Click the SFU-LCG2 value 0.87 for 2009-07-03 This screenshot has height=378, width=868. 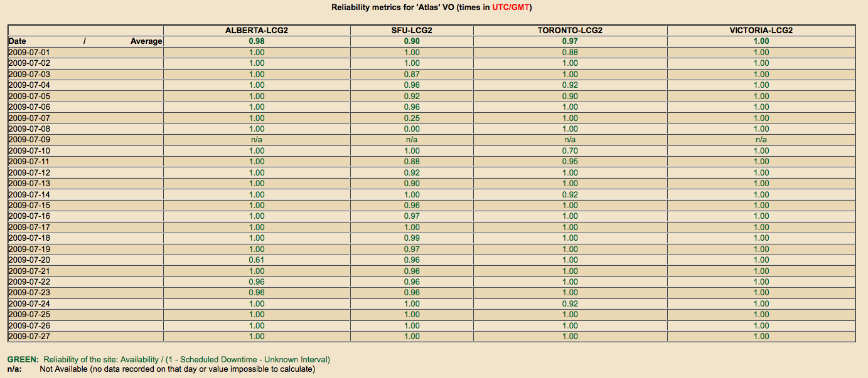[x=412, y=75]
